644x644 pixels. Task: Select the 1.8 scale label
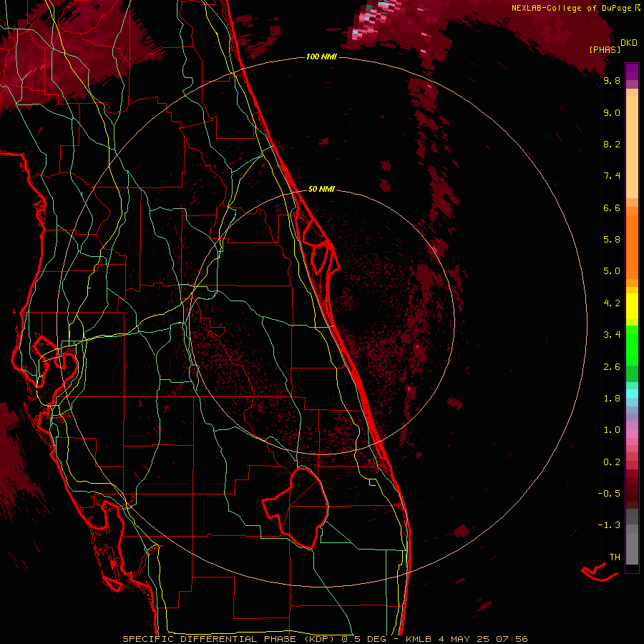click(612, 399)
